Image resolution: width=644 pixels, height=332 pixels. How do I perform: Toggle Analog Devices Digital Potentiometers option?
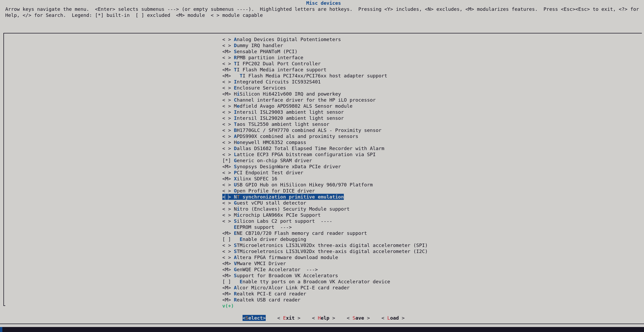227,39
